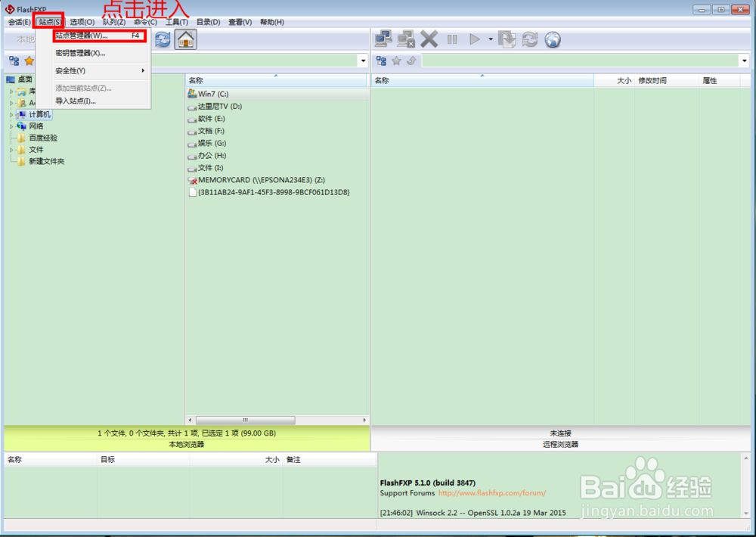This screenshot has width=756, height=537.
Task: Click the pause transfer icon
Action: 452,39
